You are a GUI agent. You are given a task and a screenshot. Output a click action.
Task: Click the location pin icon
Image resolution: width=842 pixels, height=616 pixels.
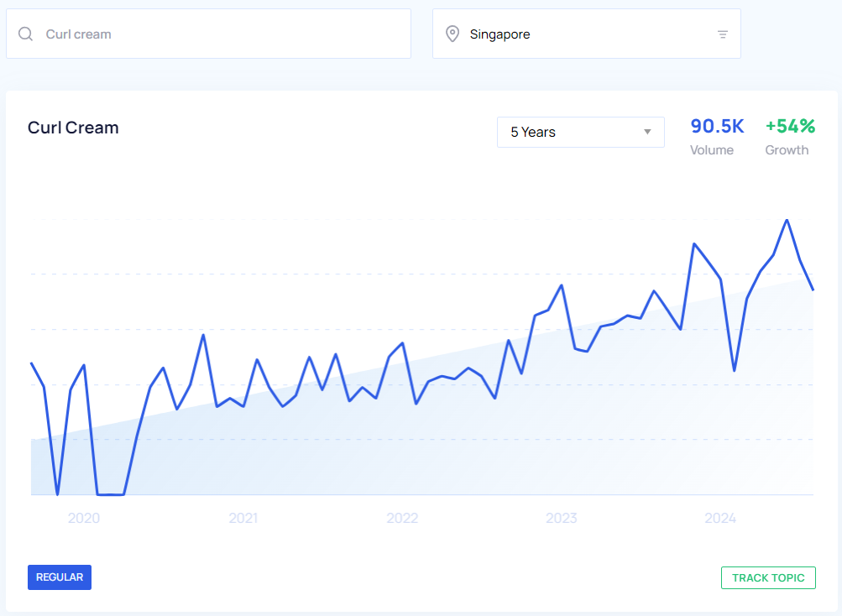[x=452, y=34]
